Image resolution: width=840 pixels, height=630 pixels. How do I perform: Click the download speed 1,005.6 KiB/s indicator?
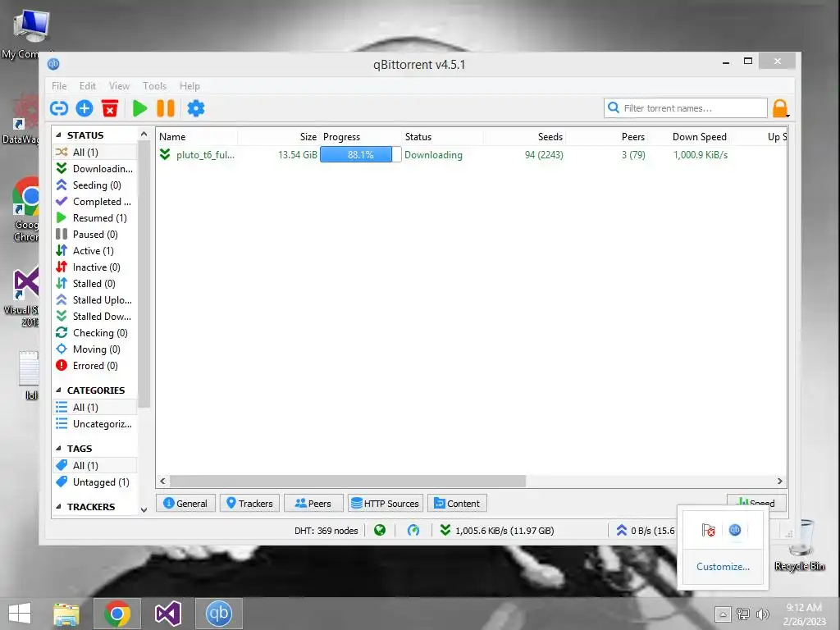[x=497, y=531]
